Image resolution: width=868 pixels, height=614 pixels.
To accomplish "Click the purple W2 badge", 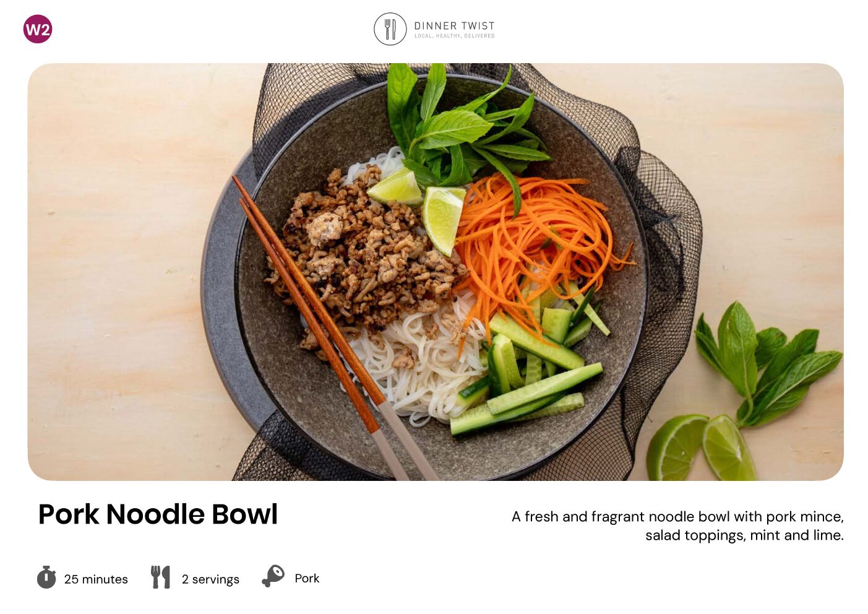I will (38, 29).
